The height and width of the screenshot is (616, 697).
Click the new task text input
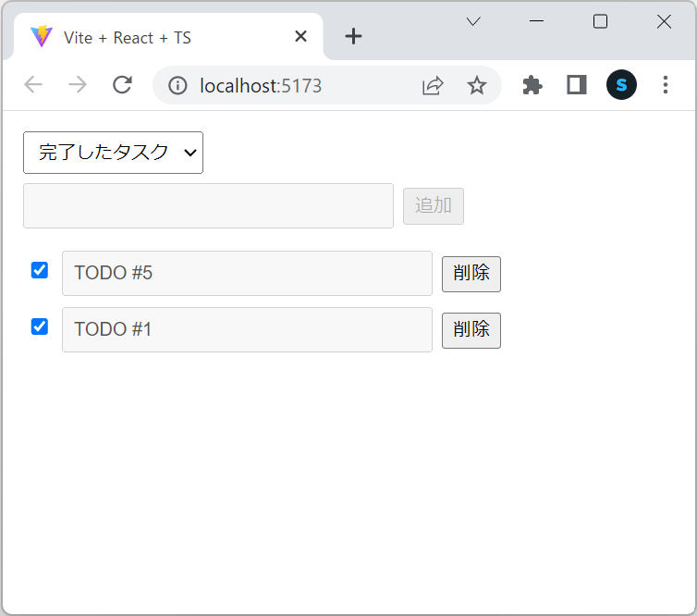[x=209, y=206]
